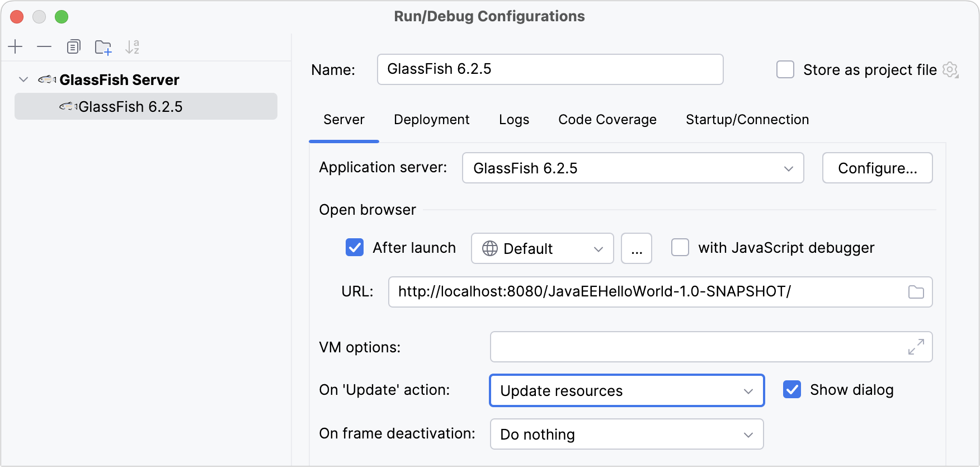Enable the Store as project file checkbox
980x467 pixels.
[x=785, y=70]
